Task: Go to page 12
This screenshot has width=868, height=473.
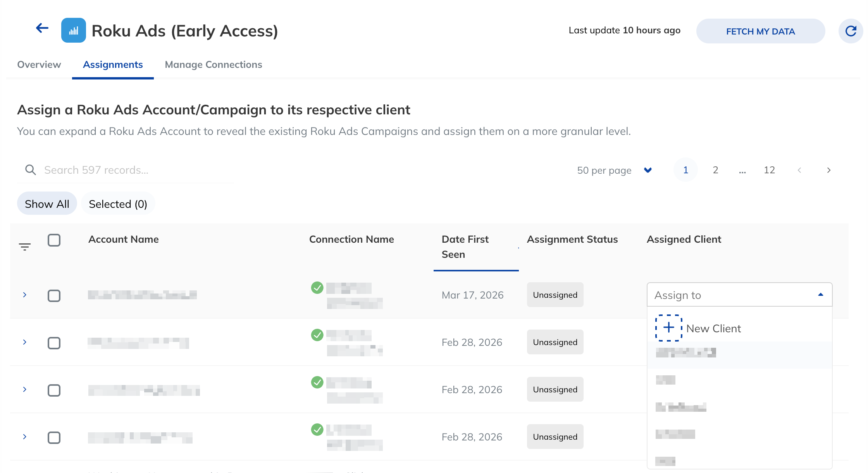Action: click(769, 170)
